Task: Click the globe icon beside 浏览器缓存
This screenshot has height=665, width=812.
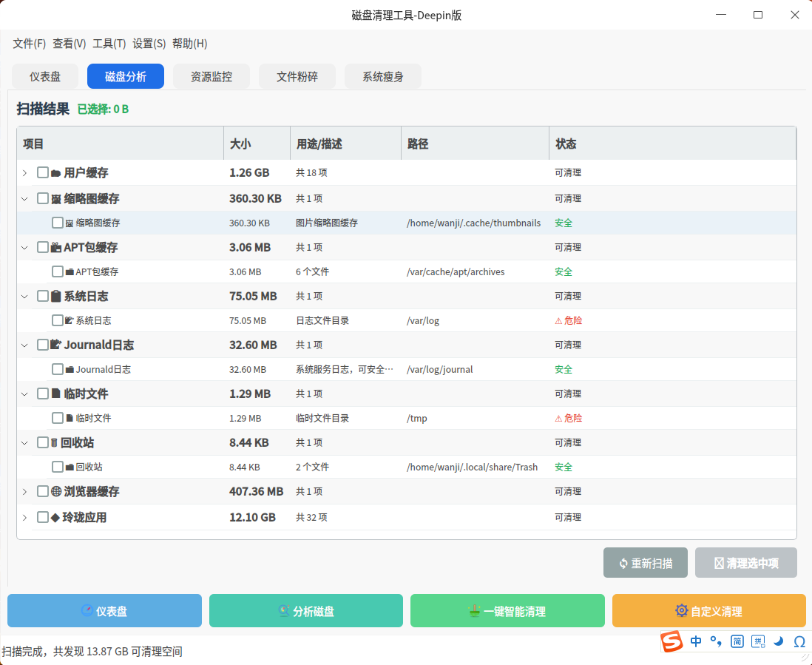Action: tap(56, 491)
